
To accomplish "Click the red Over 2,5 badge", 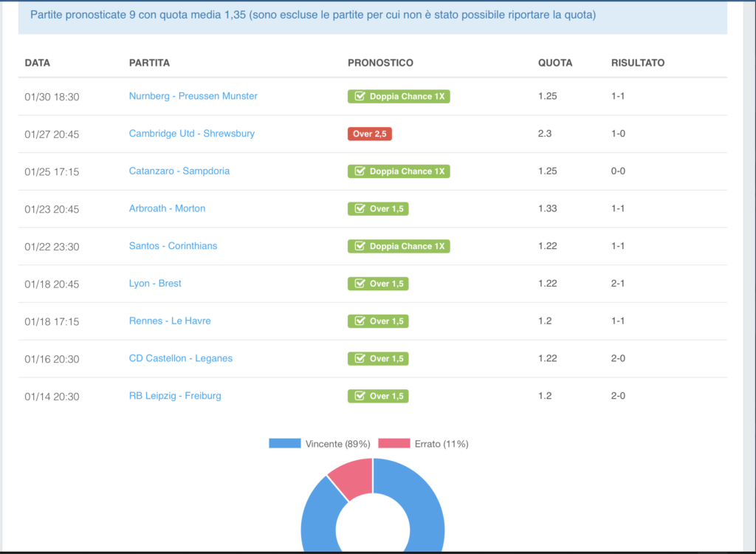I will tap(369, 134).
